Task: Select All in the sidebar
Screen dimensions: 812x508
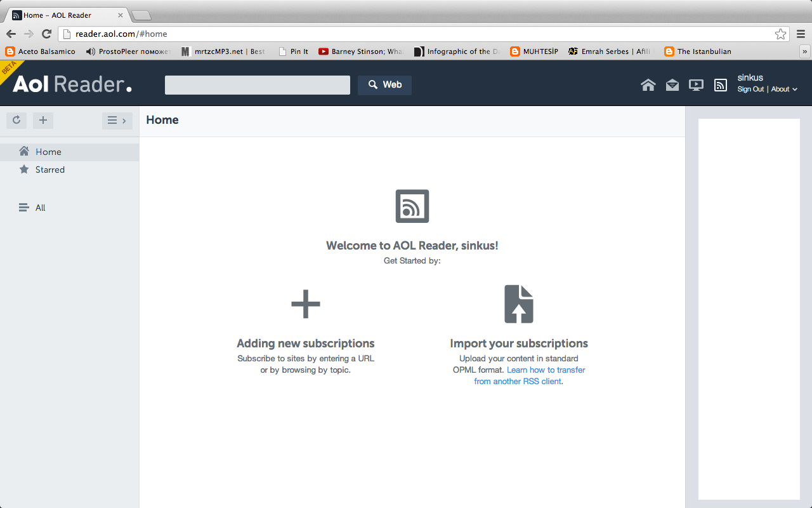Action: [40, 208]
